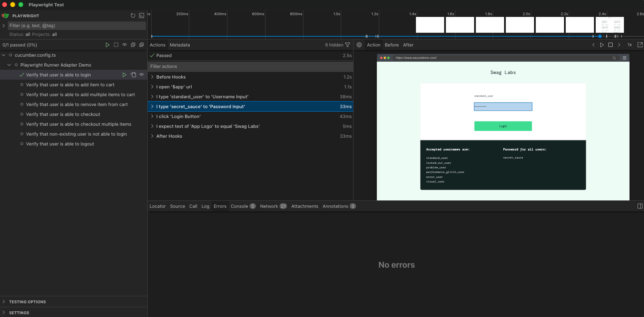Toggle watch on the login test row
This screenshot has width=644, height=317.
[x=142, y=75]
